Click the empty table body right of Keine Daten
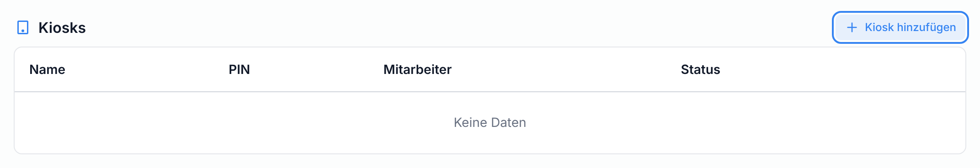 (745, 122)
